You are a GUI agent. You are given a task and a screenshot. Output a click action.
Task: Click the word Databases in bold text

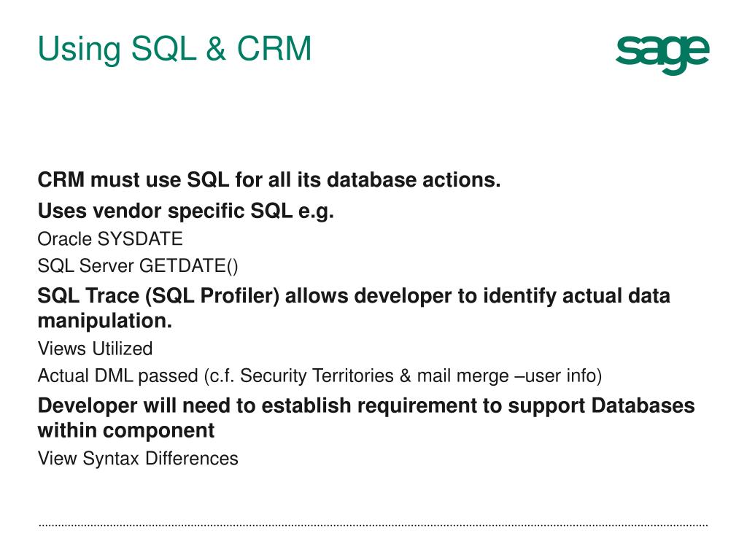[x=643, y=405]
